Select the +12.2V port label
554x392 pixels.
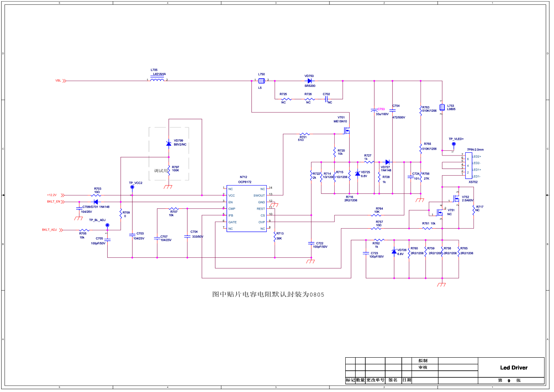point(52,195)
